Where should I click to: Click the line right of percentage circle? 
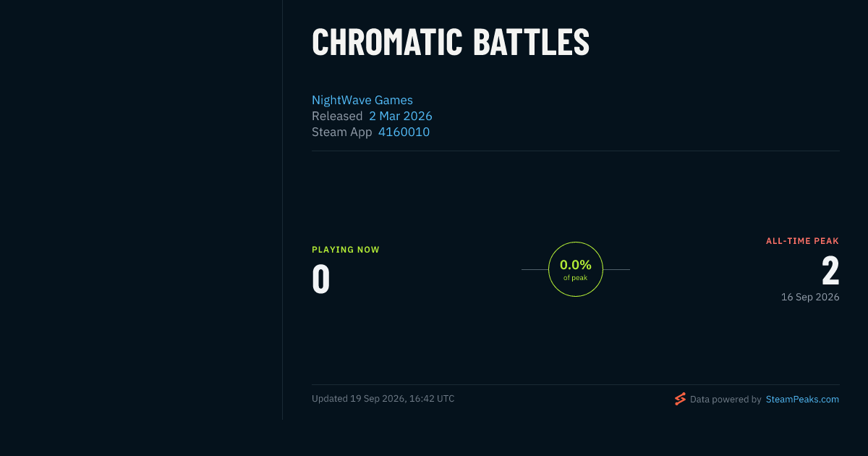coord(616,269)
